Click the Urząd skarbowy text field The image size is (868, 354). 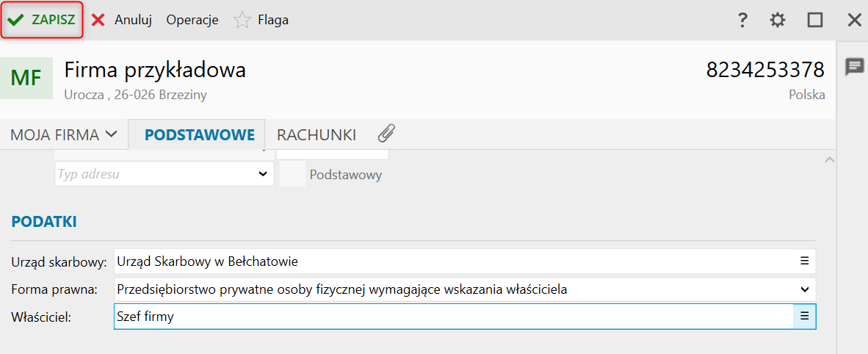[452, 261]
